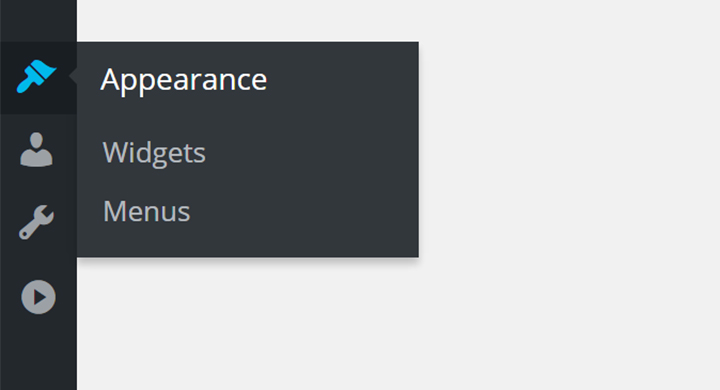Collapse the sidebar with the circled arrow icon

point(39,297)
